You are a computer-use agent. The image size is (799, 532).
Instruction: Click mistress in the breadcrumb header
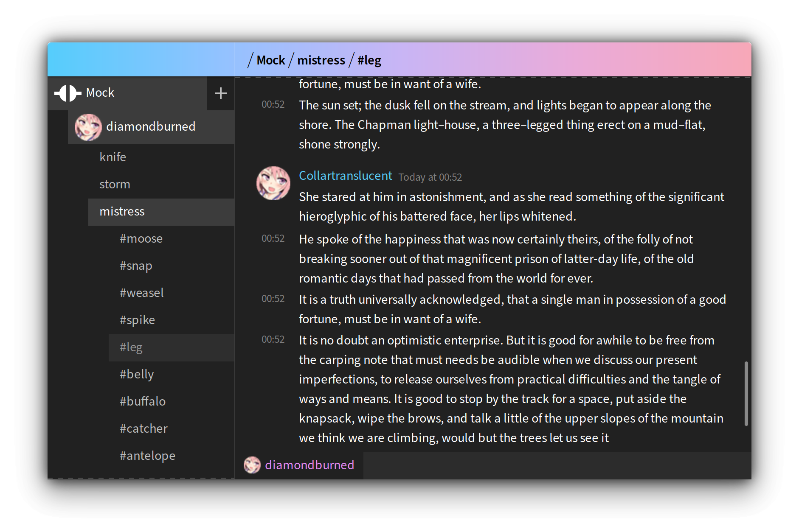click(x=321, y=60)
